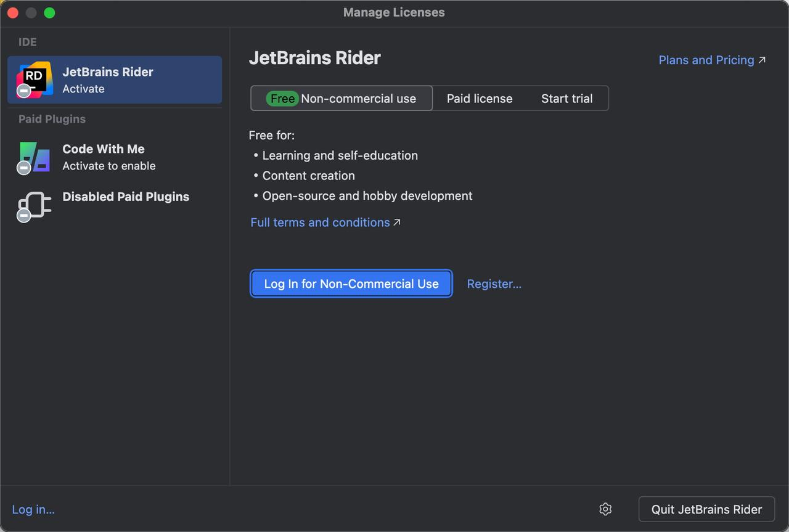The height and width of the screenshot is (532, 789).
Task: Open the Register... link
Action: pyautogui.click(x=494, y=284)
